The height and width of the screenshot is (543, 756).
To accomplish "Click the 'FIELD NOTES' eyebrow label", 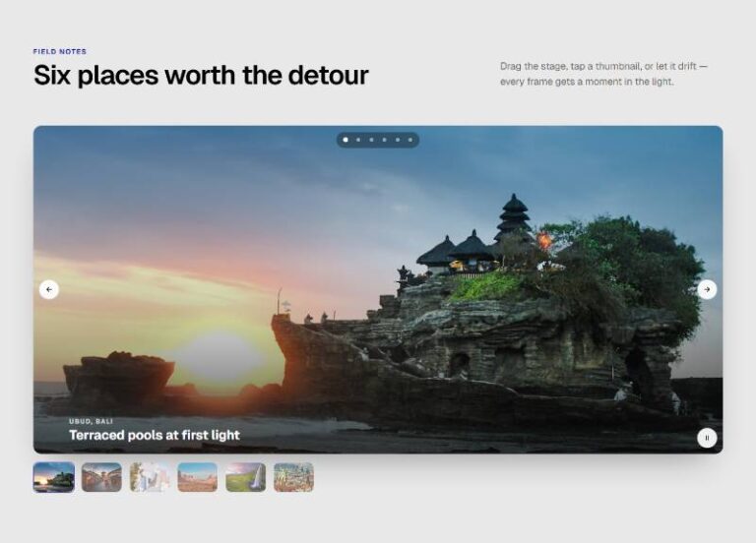I will tap(60, 51).
